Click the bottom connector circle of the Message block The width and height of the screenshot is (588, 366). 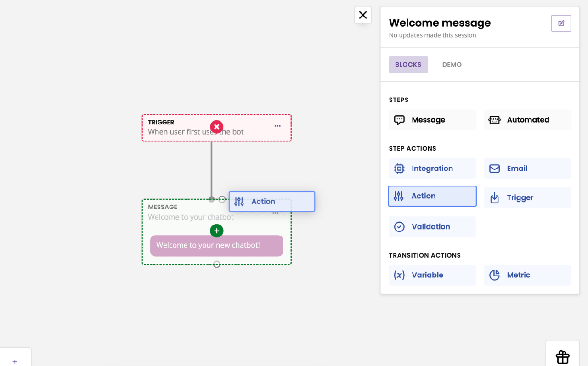click(216, 265)
